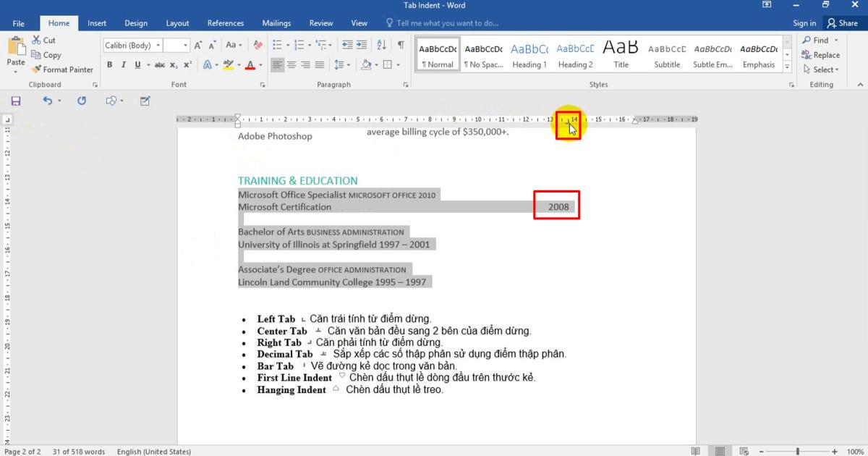Click the Justify alignment icon
The width and height of the screenshot is (868, 456).
pyautogui.click(x=319, y=64)
